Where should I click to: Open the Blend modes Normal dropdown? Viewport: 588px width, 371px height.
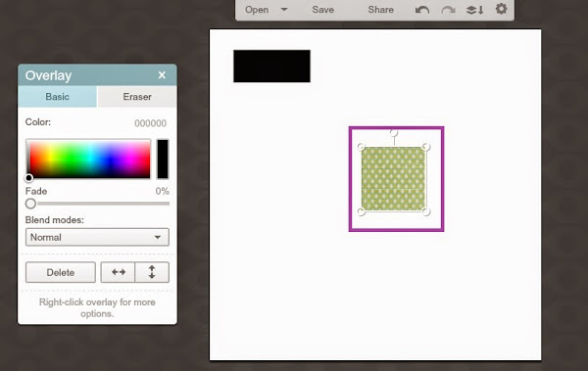point(97,237)
